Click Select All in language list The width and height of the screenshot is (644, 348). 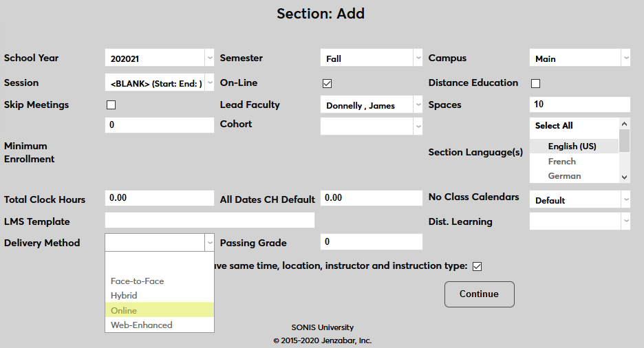coord(554,126)
